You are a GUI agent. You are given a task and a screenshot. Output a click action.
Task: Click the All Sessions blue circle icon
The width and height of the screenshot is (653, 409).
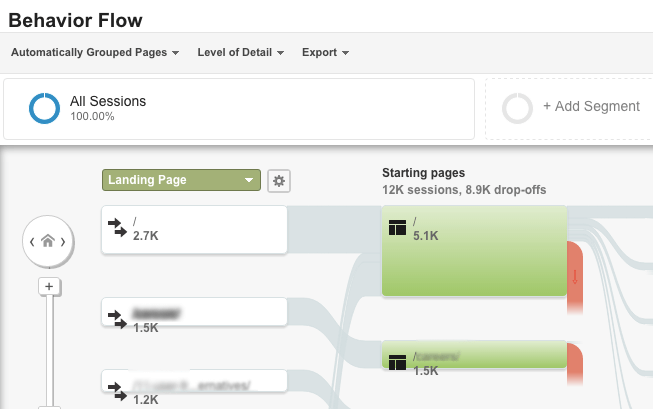pos(44,108)
